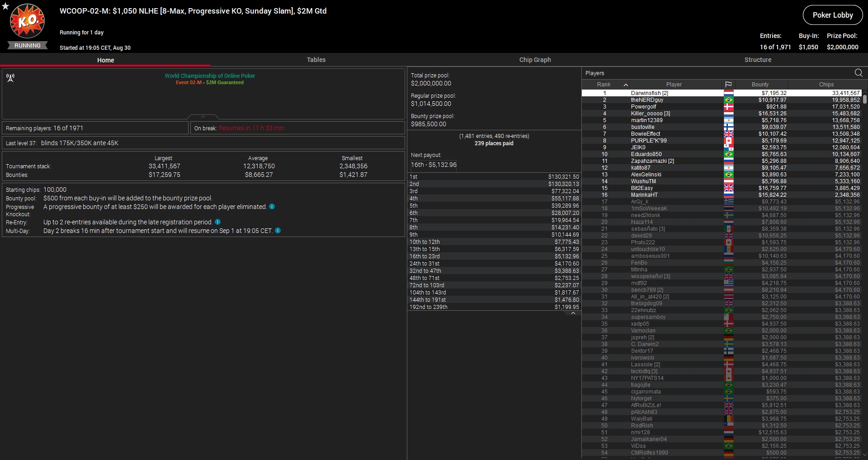Click the flag column header icon
This screenshot has width=868, height=460.
point(728,85)
